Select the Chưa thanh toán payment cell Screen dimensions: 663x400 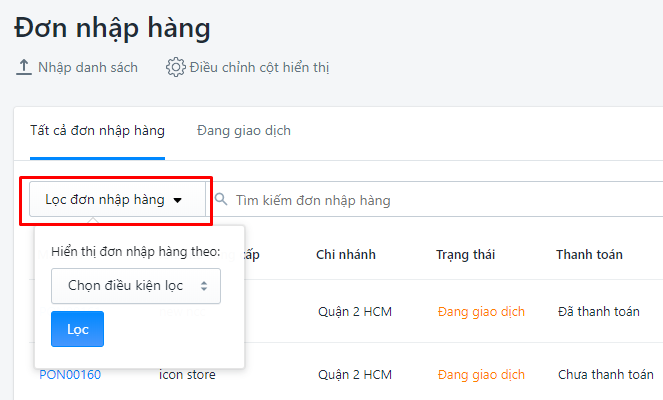coord(605,375)
